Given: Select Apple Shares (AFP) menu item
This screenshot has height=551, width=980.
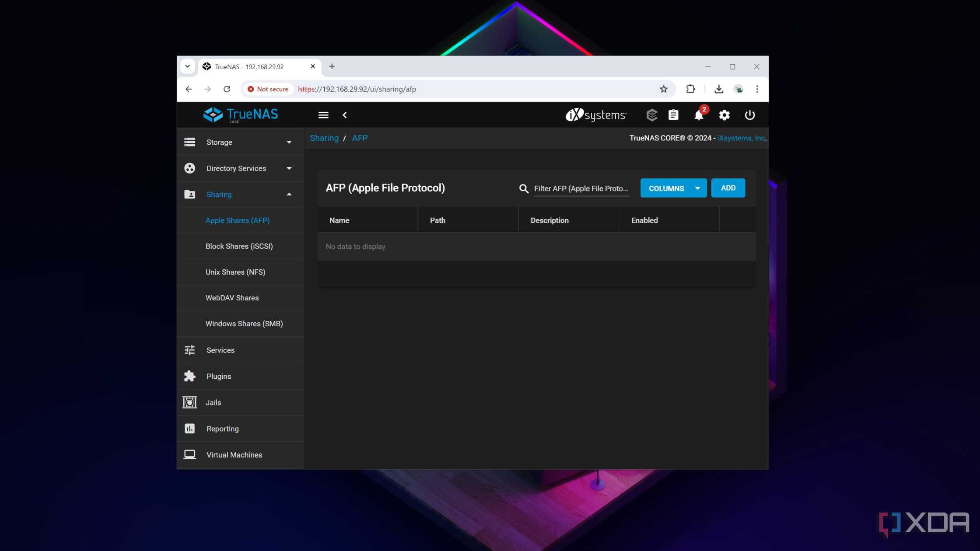Looking at the screenshot, I should pyautogui.click(x=238, y=220).
